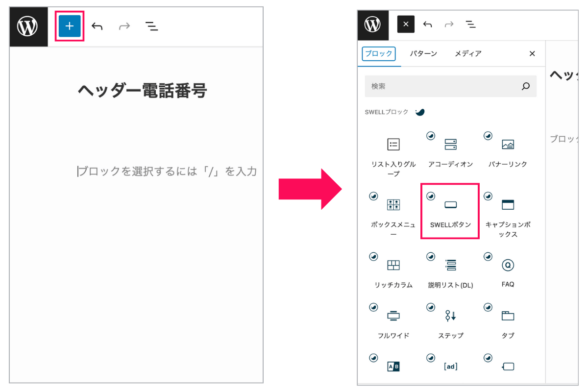Click the ヘッダー電話番号 title
This screenshot has height=392, width=588.
click(142, 91)
